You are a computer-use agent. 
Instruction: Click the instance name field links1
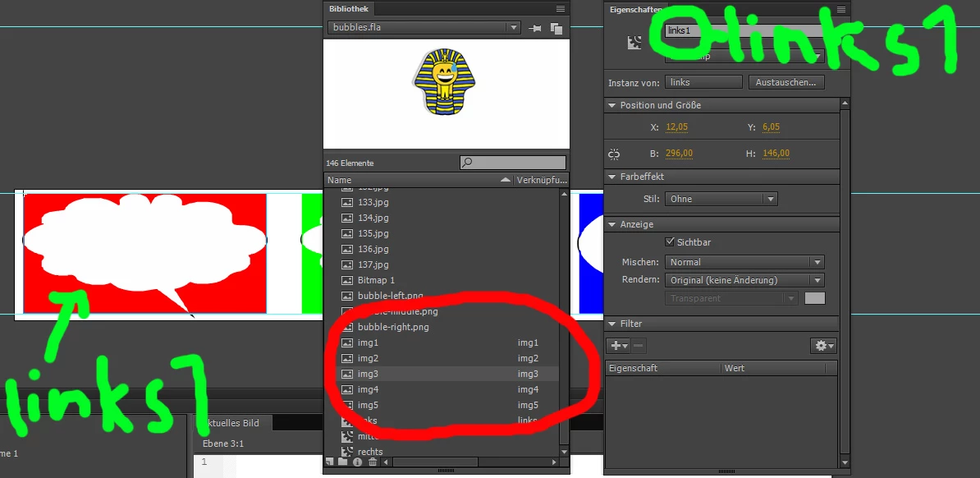[744, 30]
